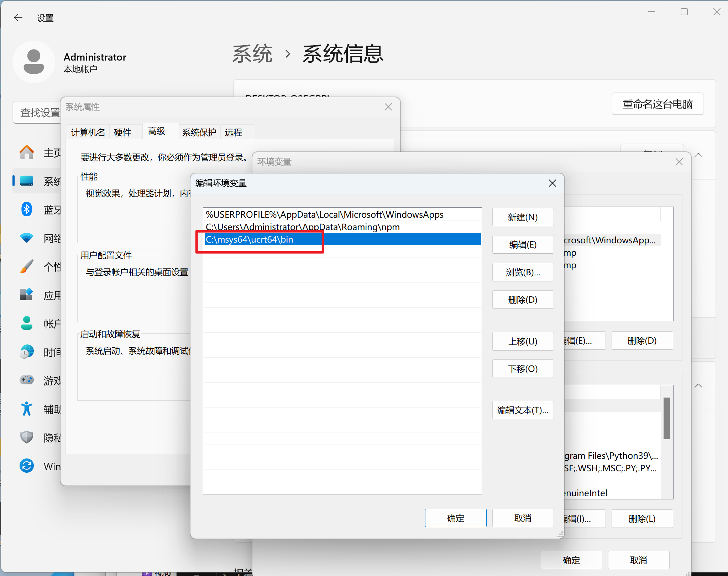Open the Accounts person icon in sidebar

(x=27, y=323)
